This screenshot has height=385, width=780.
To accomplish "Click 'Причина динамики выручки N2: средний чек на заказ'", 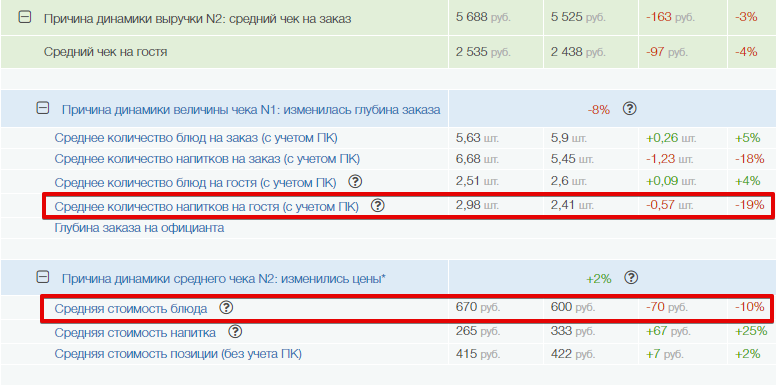I will 197,19.
